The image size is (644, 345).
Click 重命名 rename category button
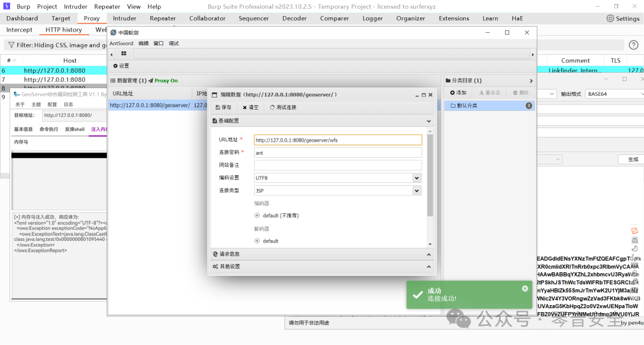click(490, 93)
